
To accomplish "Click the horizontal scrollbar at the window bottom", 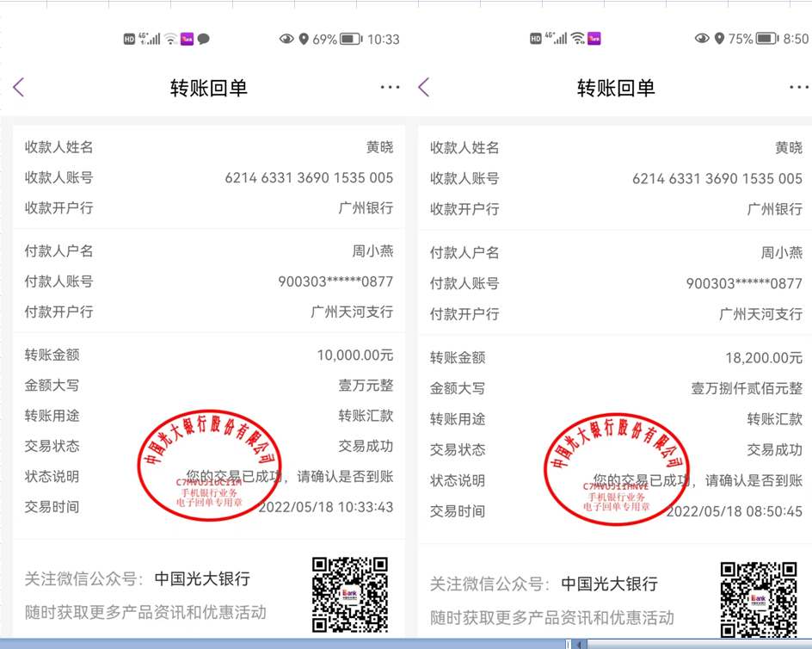I will click(x=688, y=644).
